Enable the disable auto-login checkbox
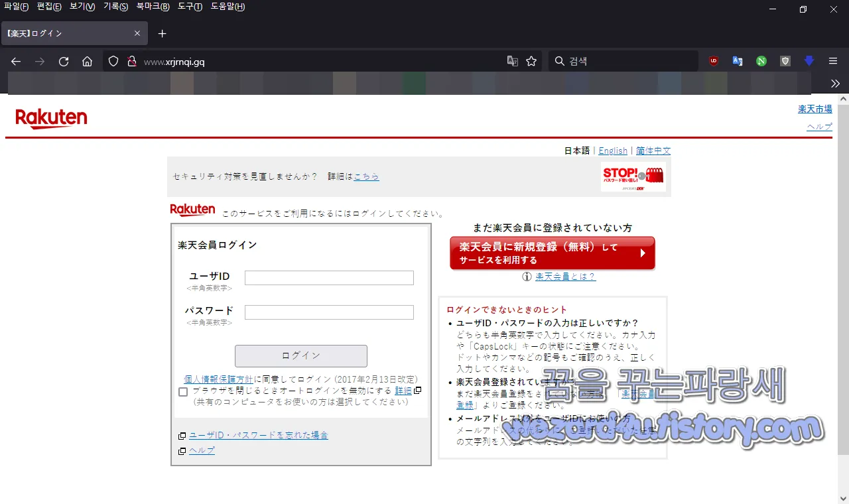Image resolution: width=849 pixels, height=504 pixels. (x=183, y=392)
